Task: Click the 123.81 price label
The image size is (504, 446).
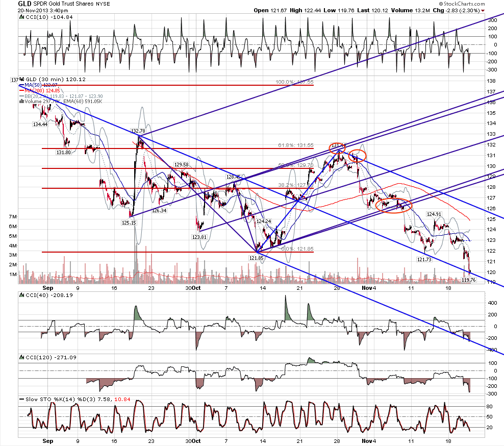Action: (x=199, y=237)
